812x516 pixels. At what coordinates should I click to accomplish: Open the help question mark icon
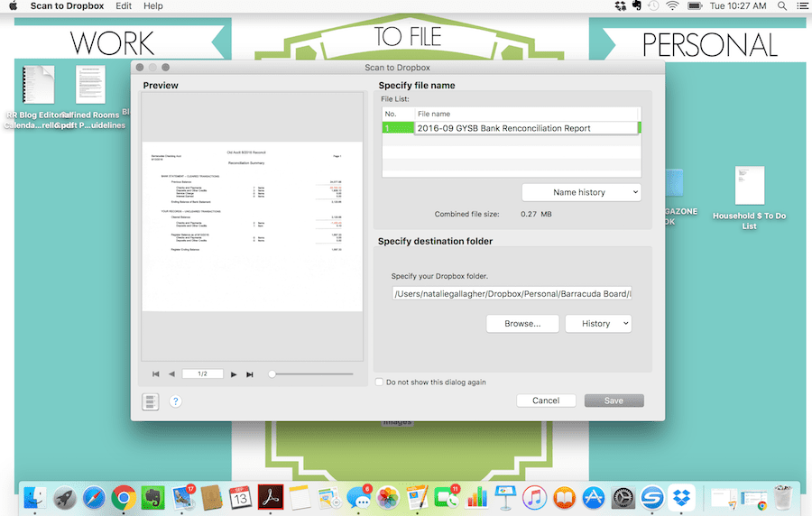[176, 401]
